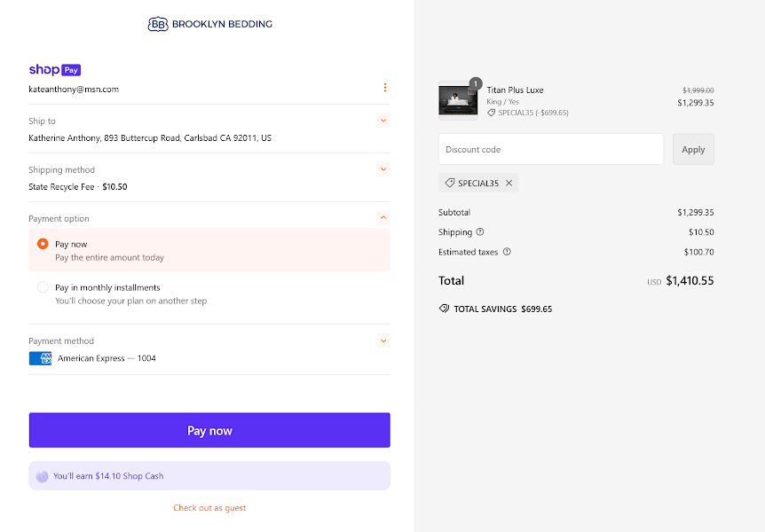Click the Titan Plus Luxe discounted price $1,299.35
Viewport: 765px width, 532px height.
(696, 103)
